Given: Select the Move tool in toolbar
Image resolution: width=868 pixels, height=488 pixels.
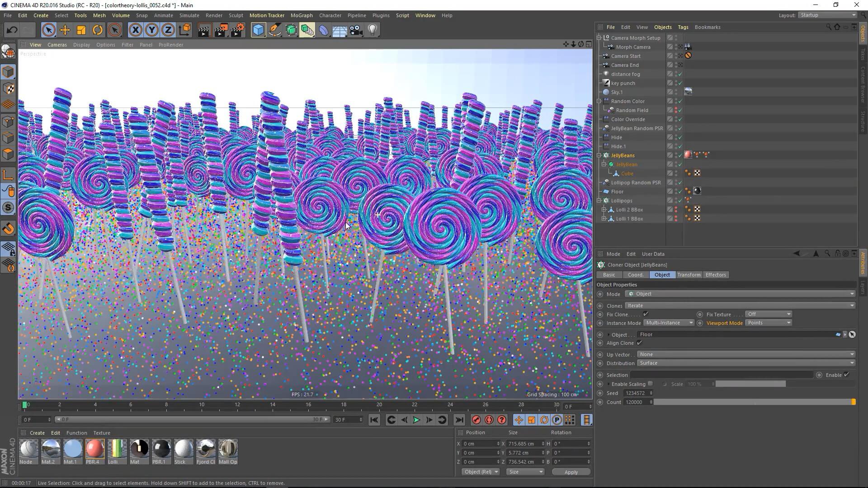Looking at the screenshot, I should coord(65,30).
